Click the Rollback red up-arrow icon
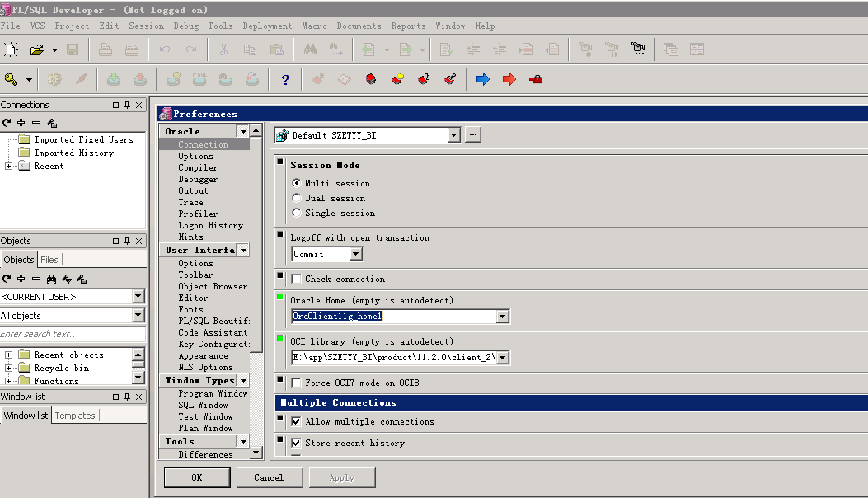The image size is (868, 498). [x=140, y=79]
